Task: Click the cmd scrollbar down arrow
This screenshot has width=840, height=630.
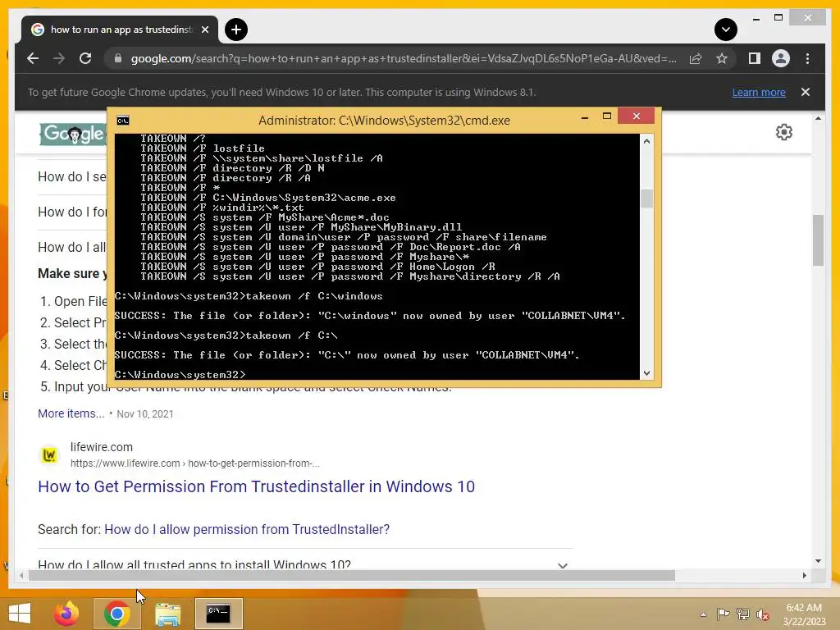Action: [x=646, y=373]
